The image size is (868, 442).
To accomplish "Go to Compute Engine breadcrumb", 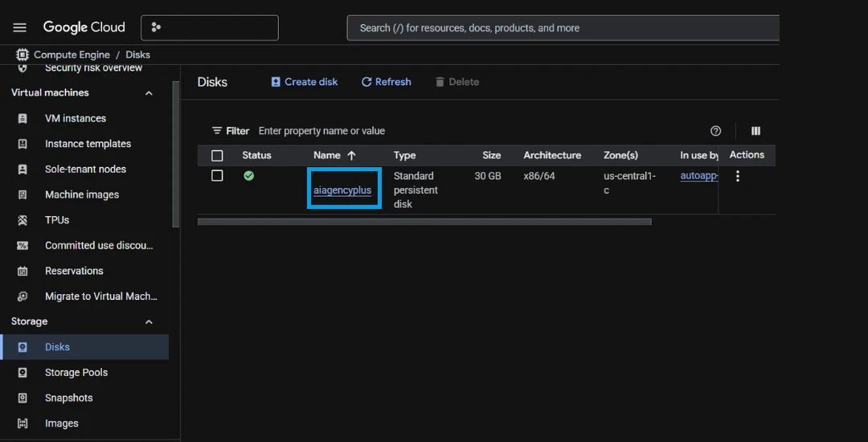I will [x=72, y=55].
